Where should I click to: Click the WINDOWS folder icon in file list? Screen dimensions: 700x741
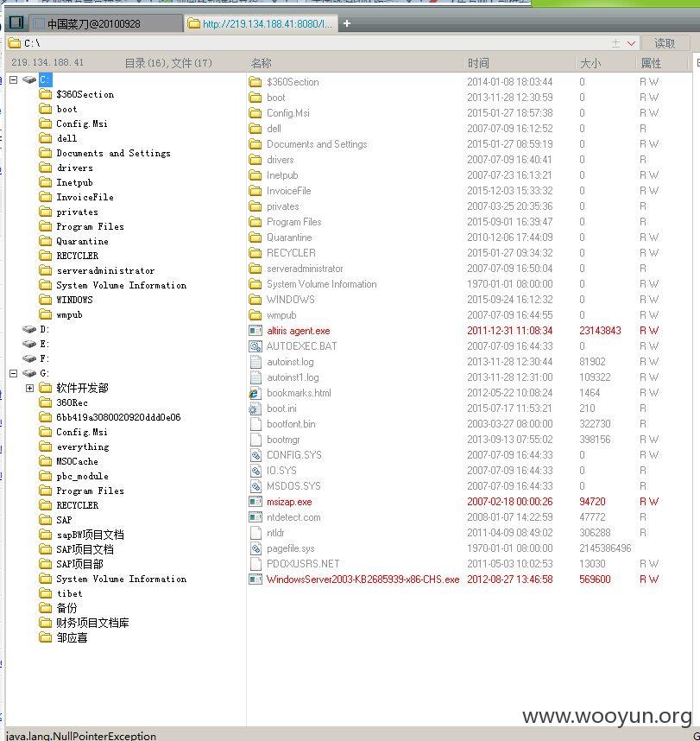pos(255,300)
